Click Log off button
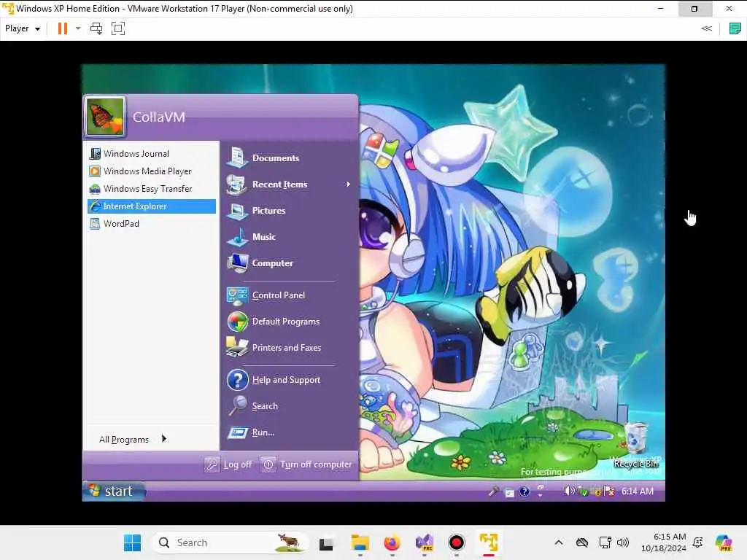 pos(228,464)
